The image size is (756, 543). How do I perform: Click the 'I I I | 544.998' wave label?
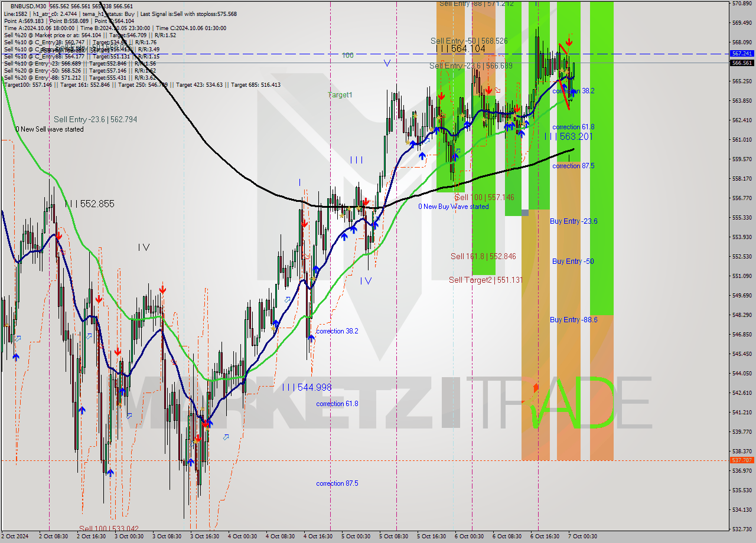pos(307,387)
